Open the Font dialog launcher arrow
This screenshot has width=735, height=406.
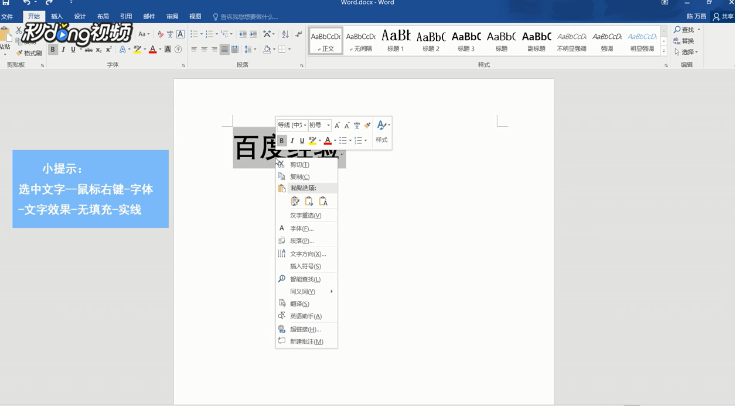coord(183,65)
